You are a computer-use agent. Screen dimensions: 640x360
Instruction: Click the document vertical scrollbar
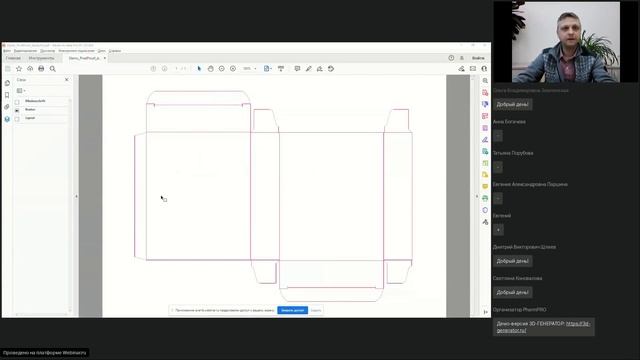click(473, 196)
